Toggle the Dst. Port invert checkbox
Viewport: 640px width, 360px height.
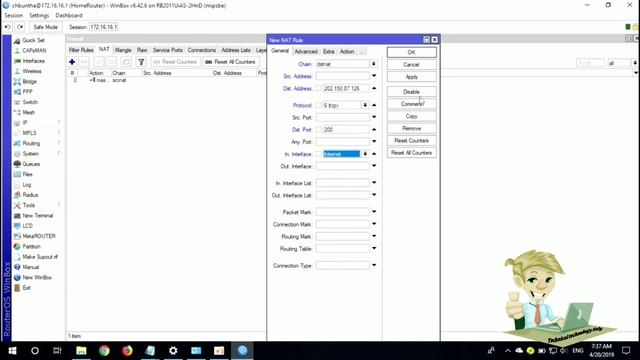[319, 129]
